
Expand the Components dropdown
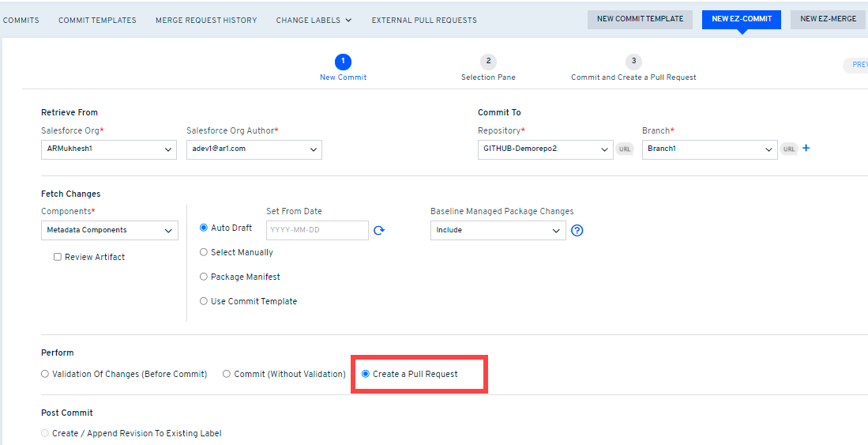109,230
